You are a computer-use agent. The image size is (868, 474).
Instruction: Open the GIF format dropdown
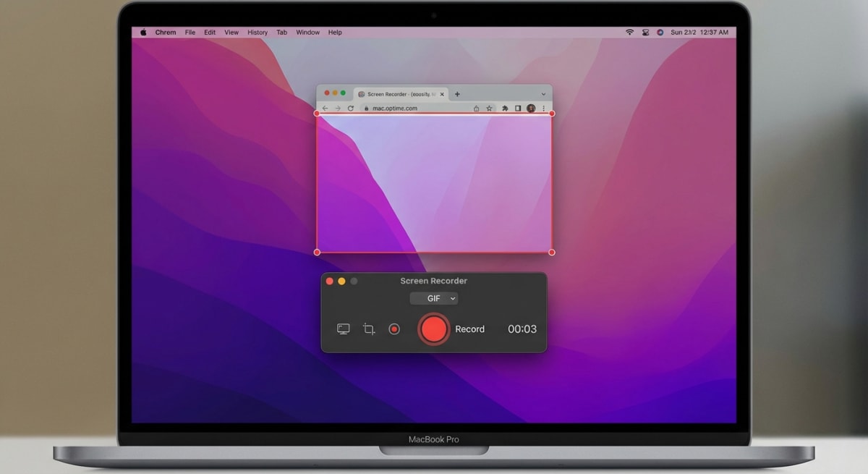click(x=433, y=298)
